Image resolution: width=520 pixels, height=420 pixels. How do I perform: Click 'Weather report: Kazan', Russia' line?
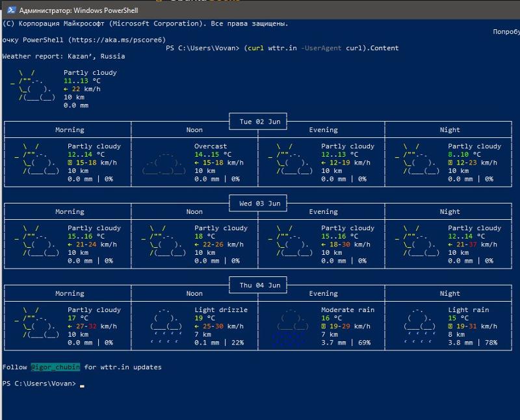[64, 56]
